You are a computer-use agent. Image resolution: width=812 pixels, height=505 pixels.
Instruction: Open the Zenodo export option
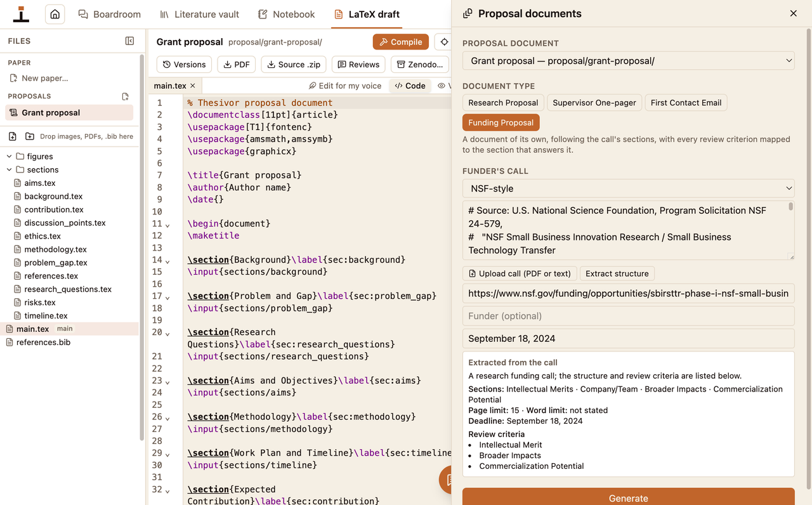tap(420, 64)
